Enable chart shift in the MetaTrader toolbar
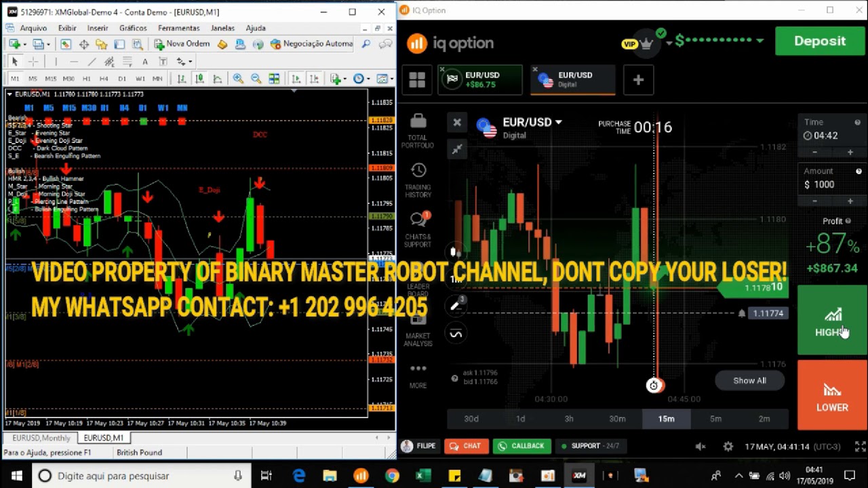Image resolution: width=868 pixels, height=488 pixels. [314, 79]
